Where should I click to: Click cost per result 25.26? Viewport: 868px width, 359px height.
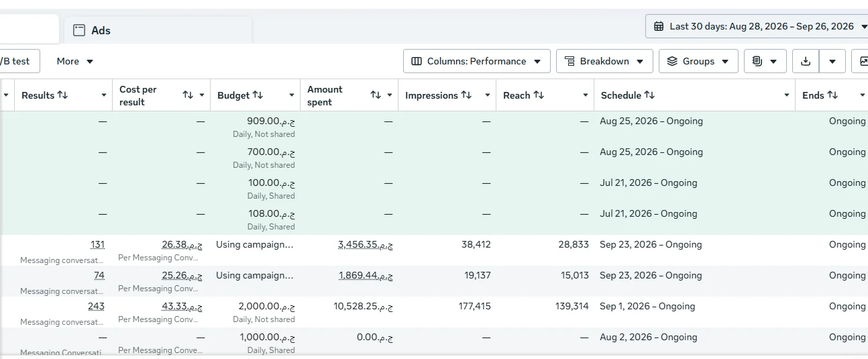point(182,275)
